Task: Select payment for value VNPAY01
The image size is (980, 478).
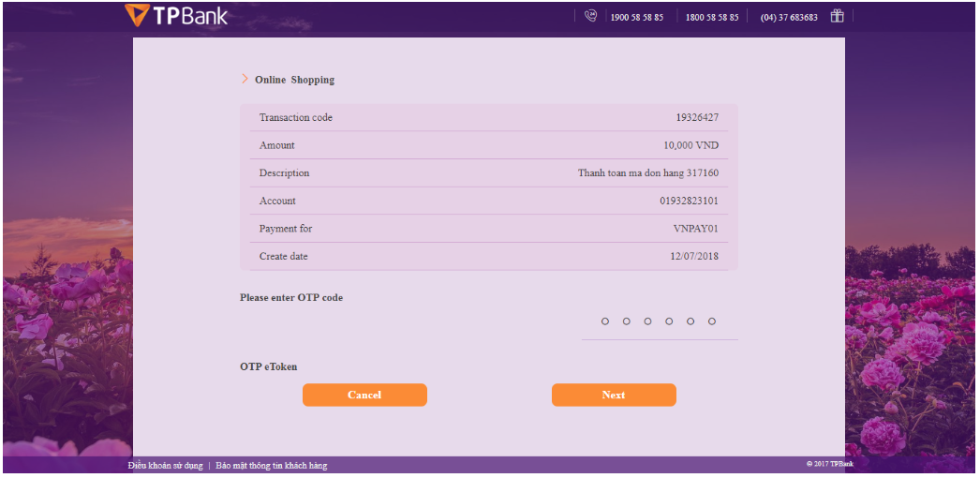Action: [695, 229]
